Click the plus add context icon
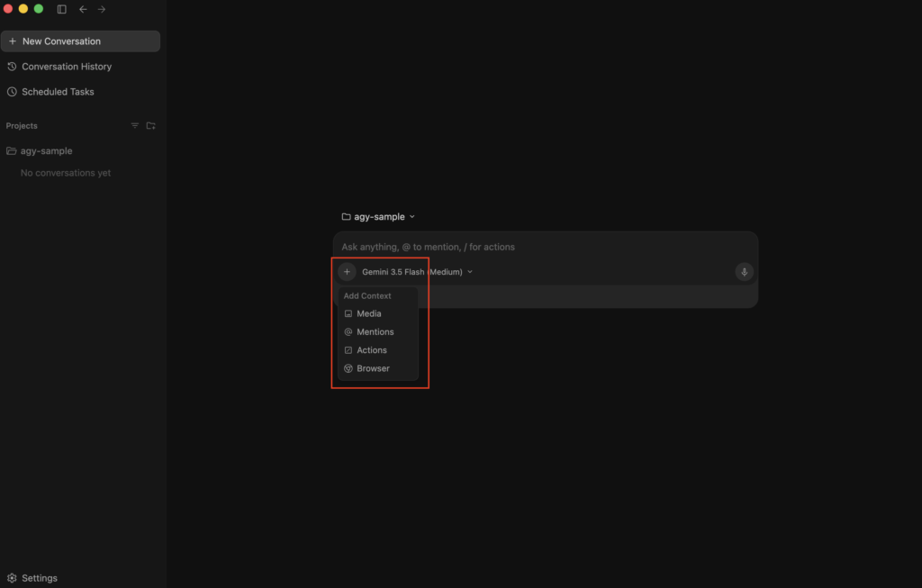Viewport: 922px width, 588px height. click(347, 272)
